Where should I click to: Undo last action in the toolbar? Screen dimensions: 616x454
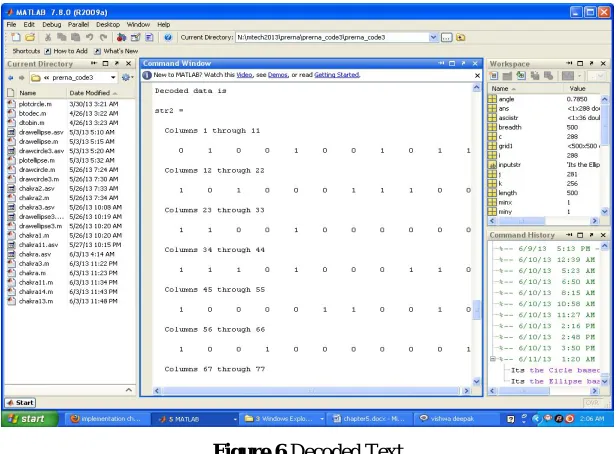point(90,37)
